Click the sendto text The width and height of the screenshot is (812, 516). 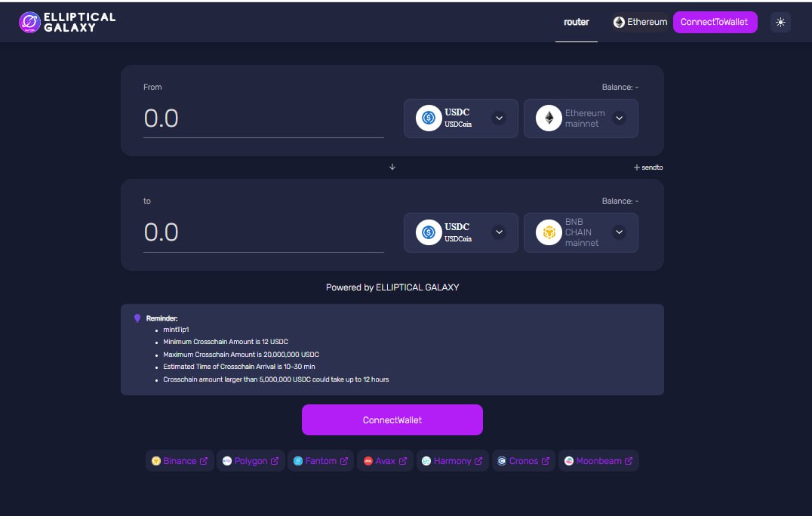[652, 167]
